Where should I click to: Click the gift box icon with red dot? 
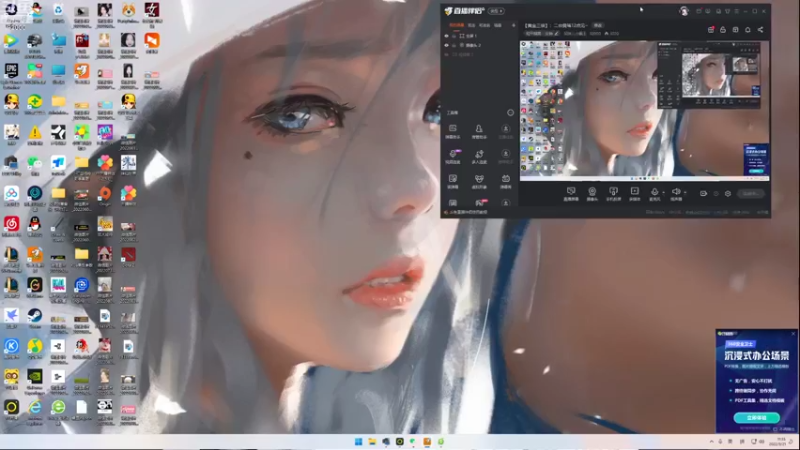tap(711, 30)
